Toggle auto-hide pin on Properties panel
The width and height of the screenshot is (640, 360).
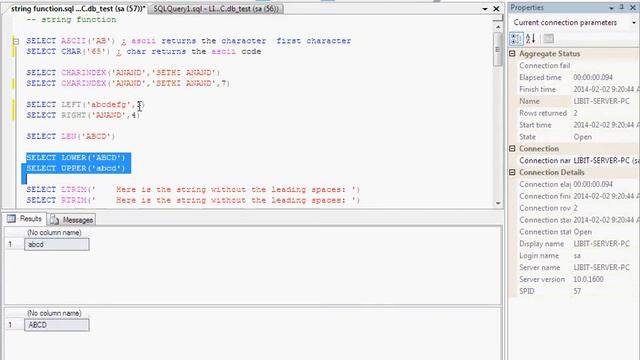(622, 7)
